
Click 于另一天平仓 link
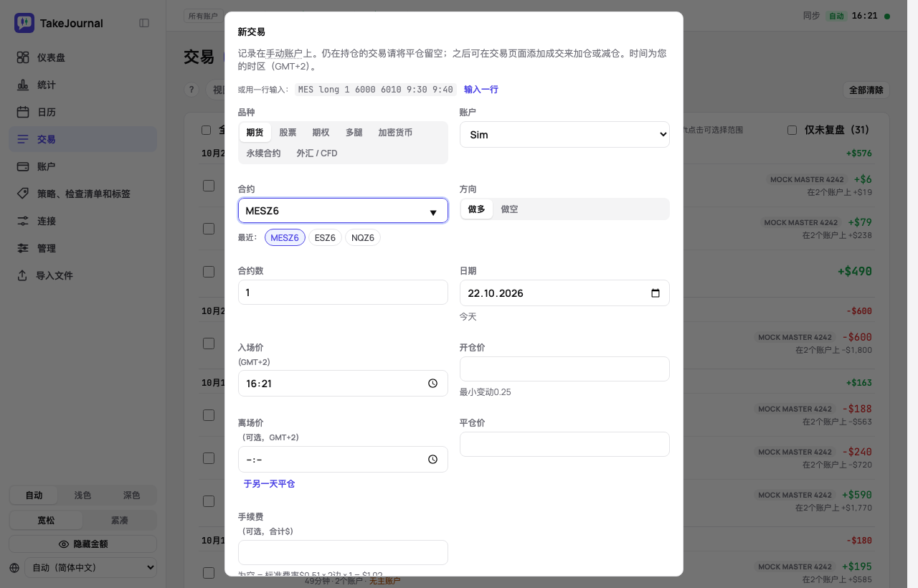(x=269, y=484)
